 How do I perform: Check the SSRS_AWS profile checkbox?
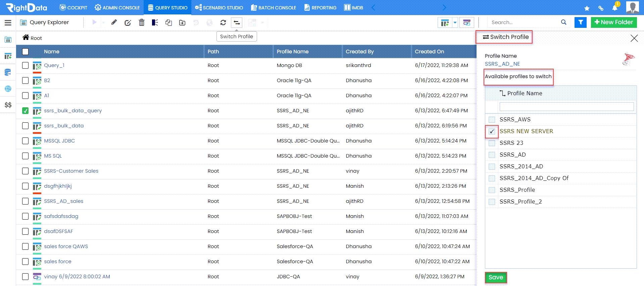coord(492,120)
